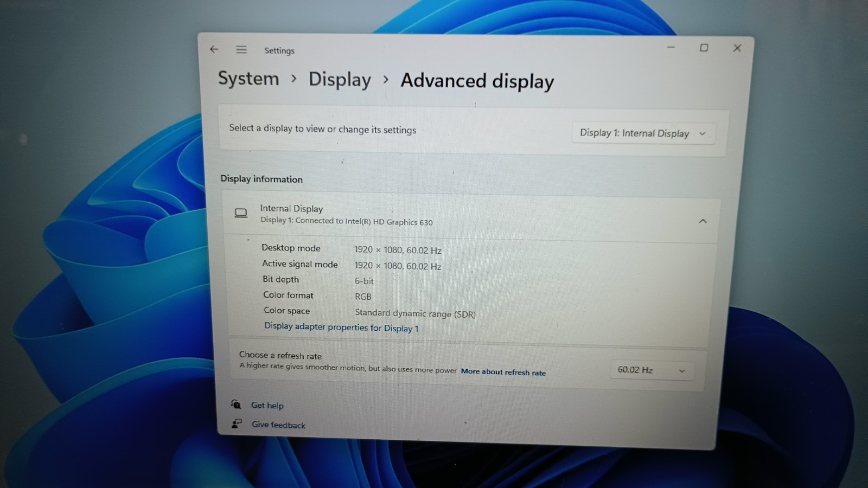Open the Give feedback link
The width and height of the screenshot is (868, 488).
click(278, 425)
